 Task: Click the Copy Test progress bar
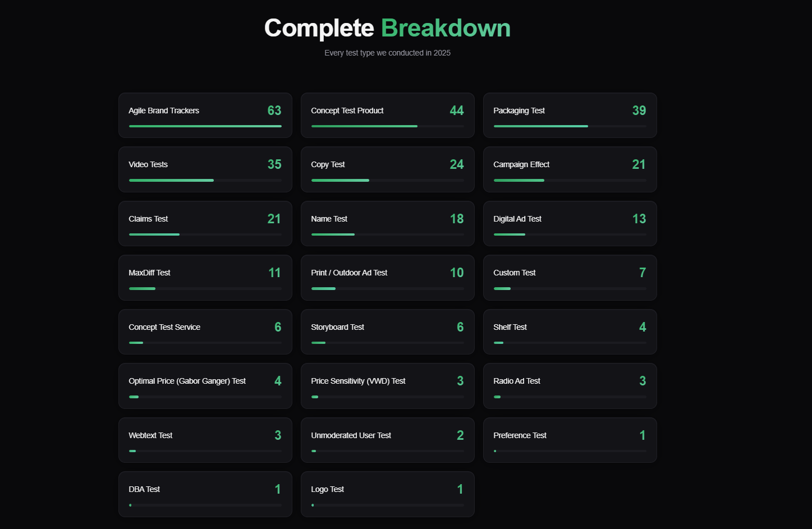click(387, 180)
